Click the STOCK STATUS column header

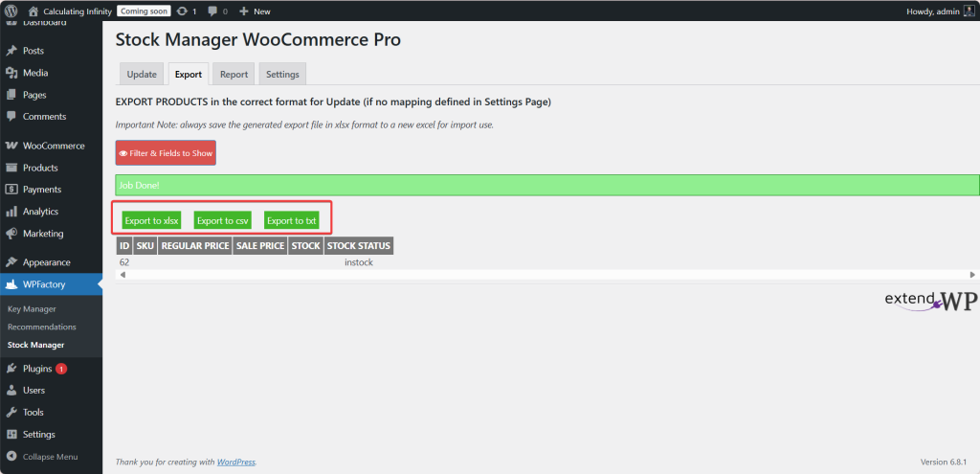tap(359, 246)
